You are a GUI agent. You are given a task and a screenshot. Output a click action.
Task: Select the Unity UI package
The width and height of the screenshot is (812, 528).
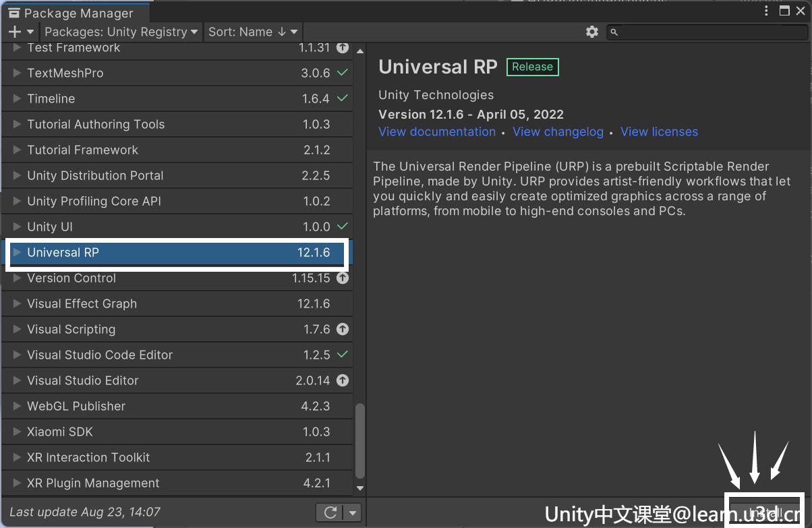coord(177,227)
